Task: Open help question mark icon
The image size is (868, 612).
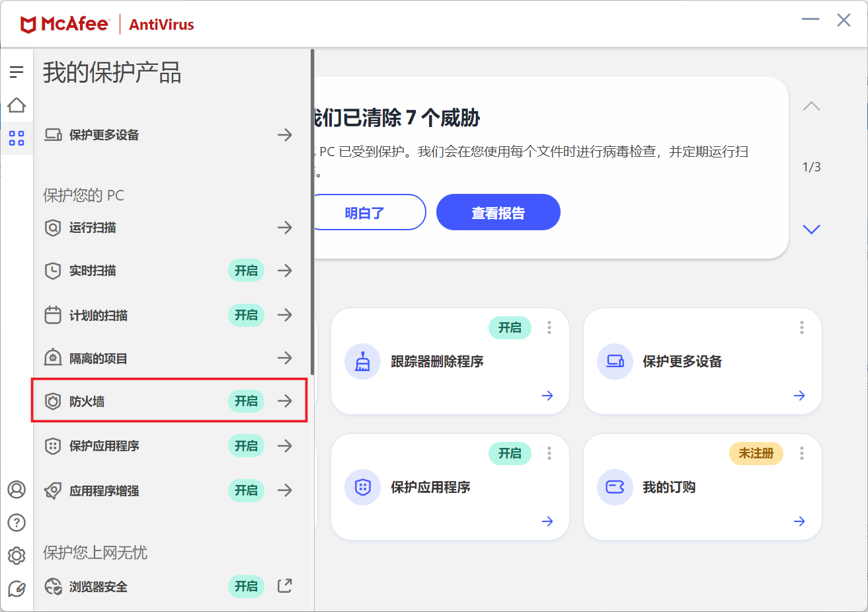Action: click(x=17, y=523)
